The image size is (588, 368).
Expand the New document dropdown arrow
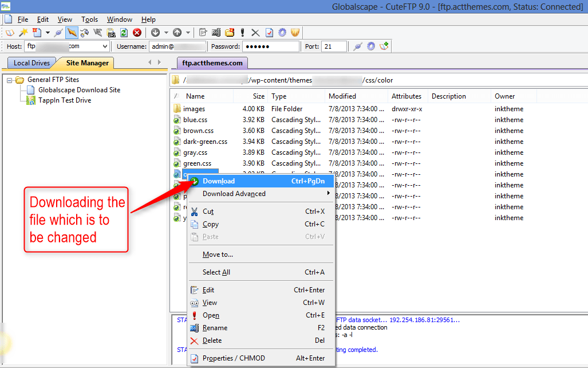[x=48, y=33]
